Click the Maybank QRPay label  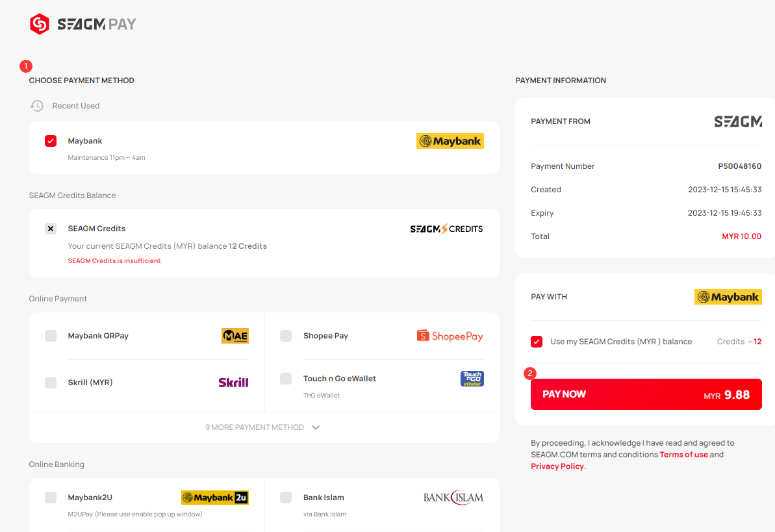pyautogui.click(x=98, y=336)
